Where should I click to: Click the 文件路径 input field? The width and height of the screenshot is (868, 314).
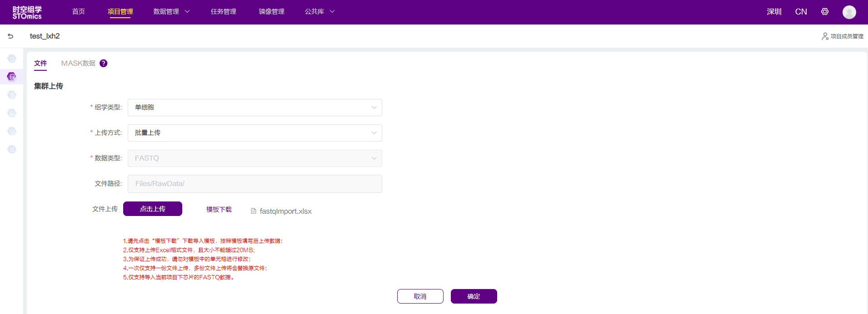point(254,184)
